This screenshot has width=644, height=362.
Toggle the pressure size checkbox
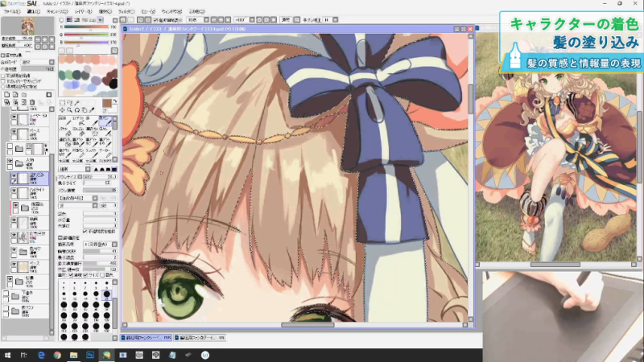point(85,275)
